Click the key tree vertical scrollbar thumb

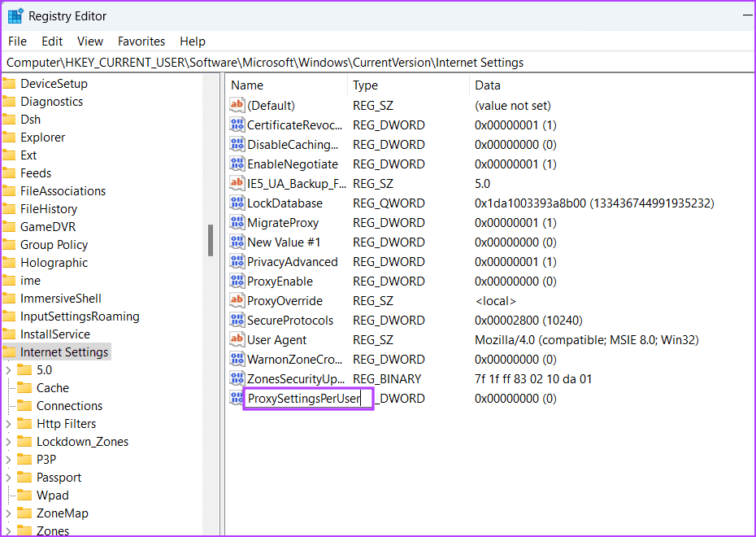[211, 240]
